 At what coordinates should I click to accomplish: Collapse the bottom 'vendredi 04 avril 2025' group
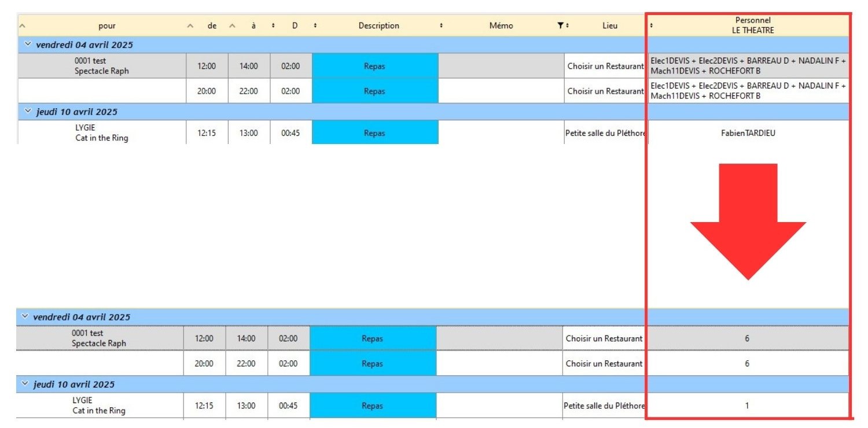click(x=25, y=316)
